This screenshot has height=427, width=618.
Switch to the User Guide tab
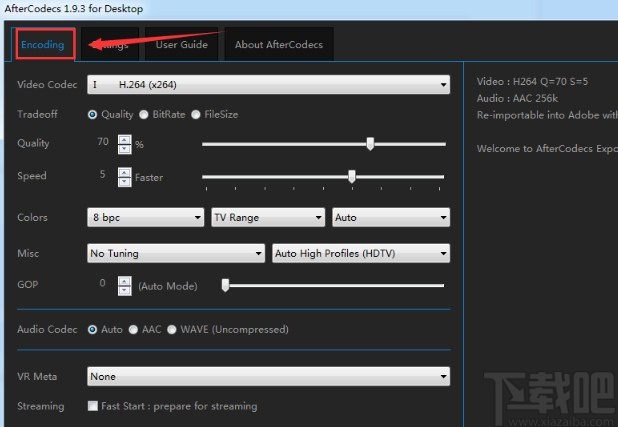tap(181, 44)
